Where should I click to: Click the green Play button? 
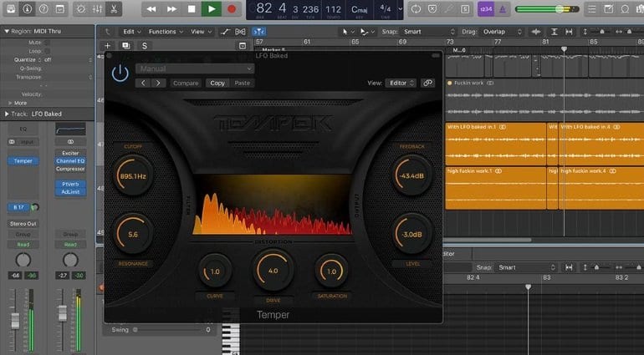(x=212, y=9)
